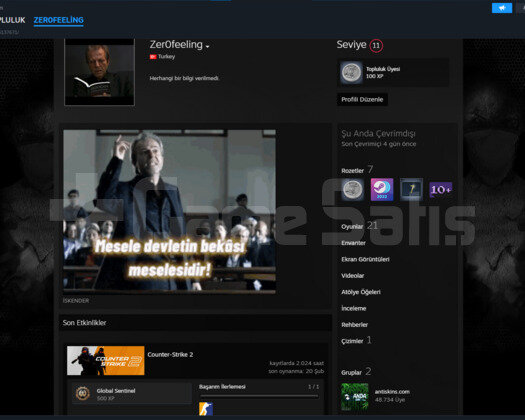This screenshot has height=420, width=525.
Task: Open the Gruplar groups link
Action: 351,372
